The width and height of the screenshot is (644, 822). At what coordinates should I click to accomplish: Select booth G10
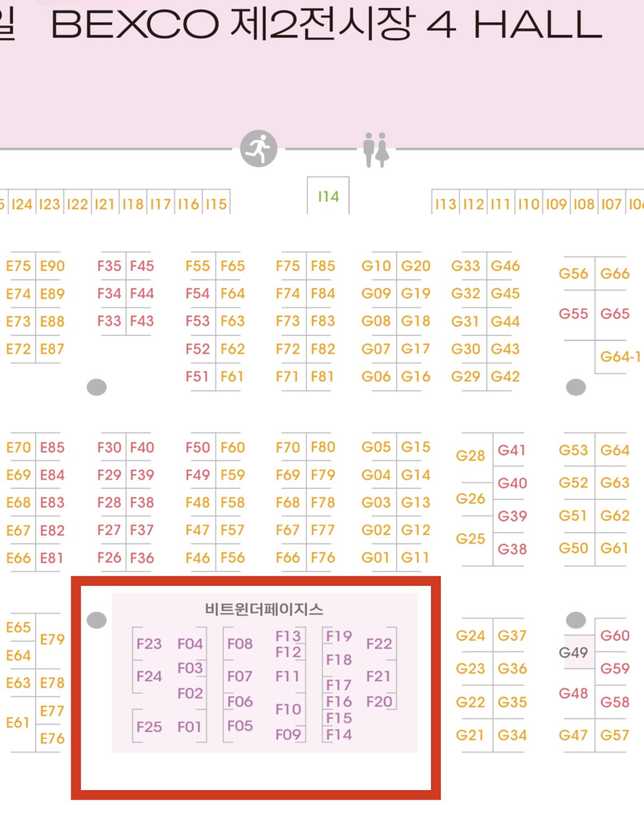pos(376,266)
